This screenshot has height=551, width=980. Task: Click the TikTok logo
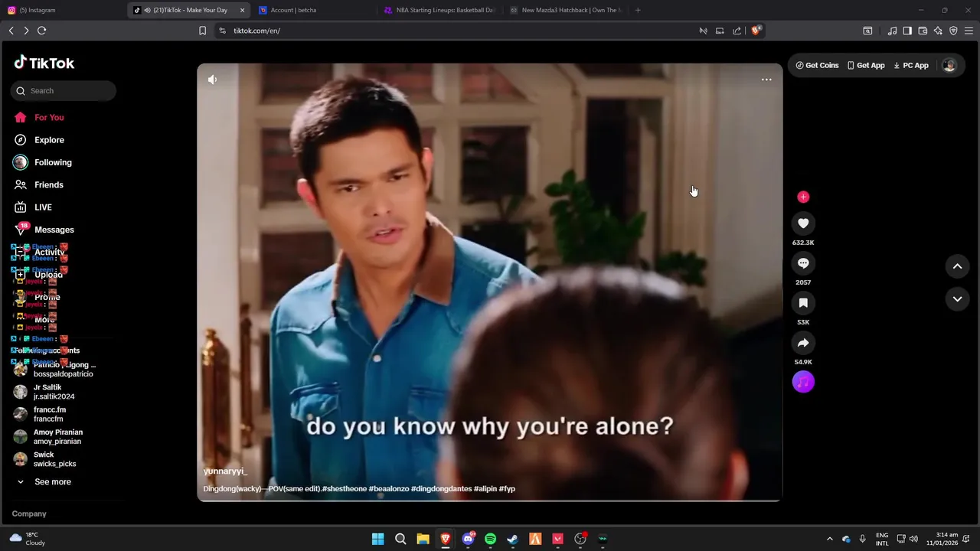pyautogui.click(x=44, y=63)
